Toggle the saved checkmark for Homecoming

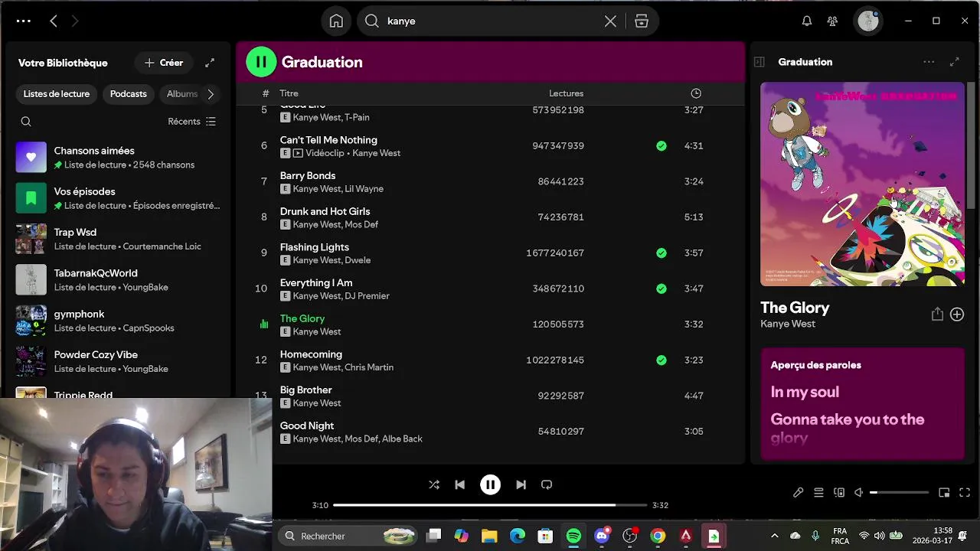click(661, 360)
